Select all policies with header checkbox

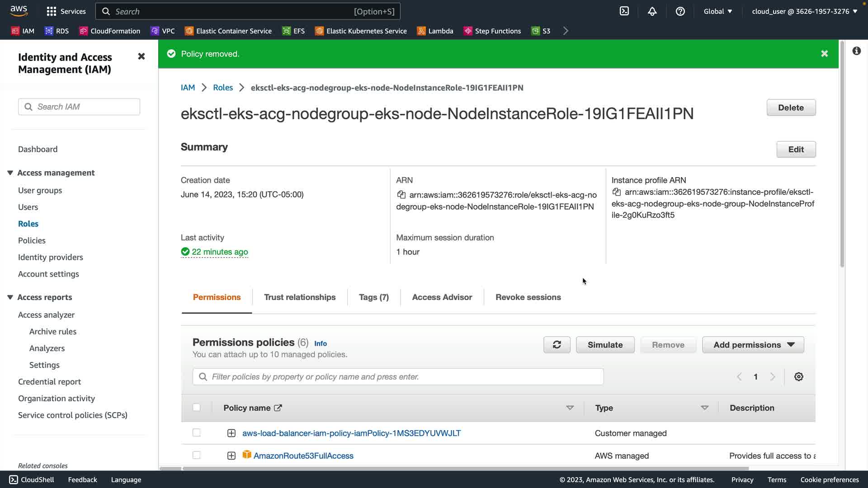pos(197,408)
